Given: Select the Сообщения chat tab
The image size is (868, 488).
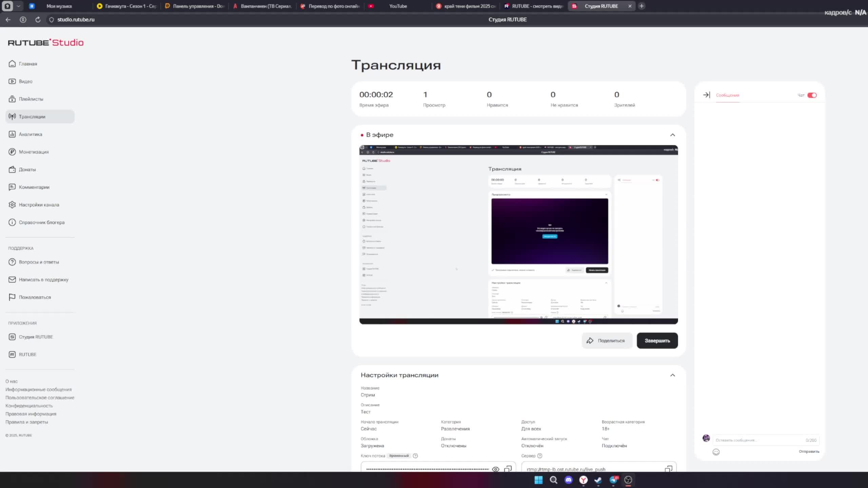Looking at the screenshot, I should tap(727, 95).
